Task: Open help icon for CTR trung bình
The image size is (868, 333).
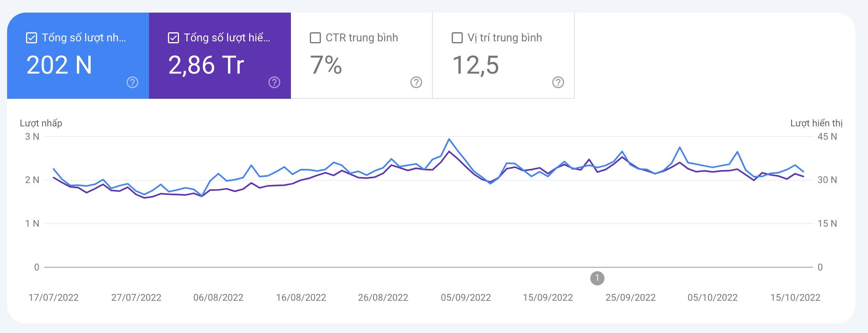Action: [416, 82]
